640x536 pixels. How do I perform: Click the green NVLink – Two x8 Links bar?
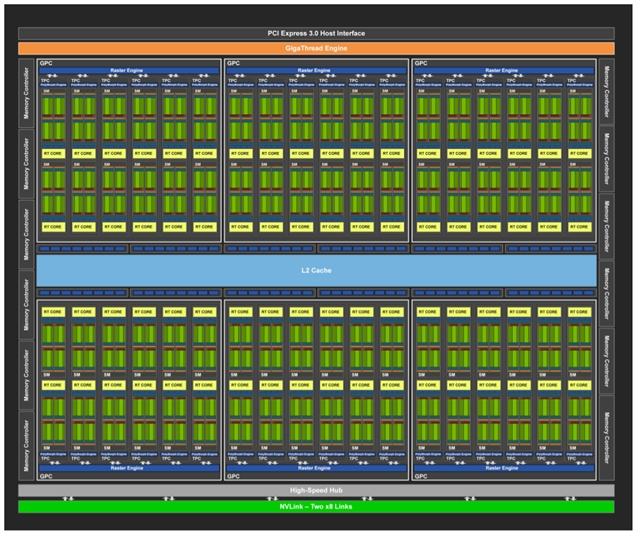(x=316, y=507)
